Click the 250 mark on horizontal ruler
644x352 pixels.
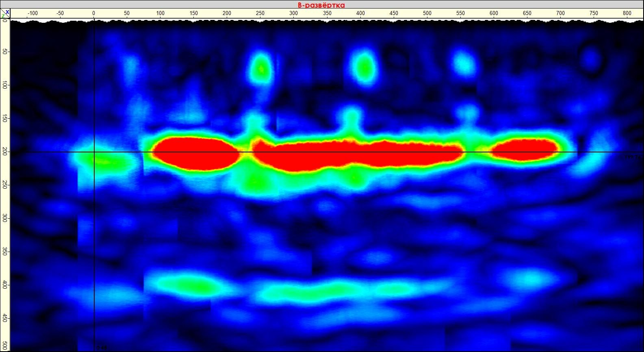pyautogui.click(x=260, y=13)
